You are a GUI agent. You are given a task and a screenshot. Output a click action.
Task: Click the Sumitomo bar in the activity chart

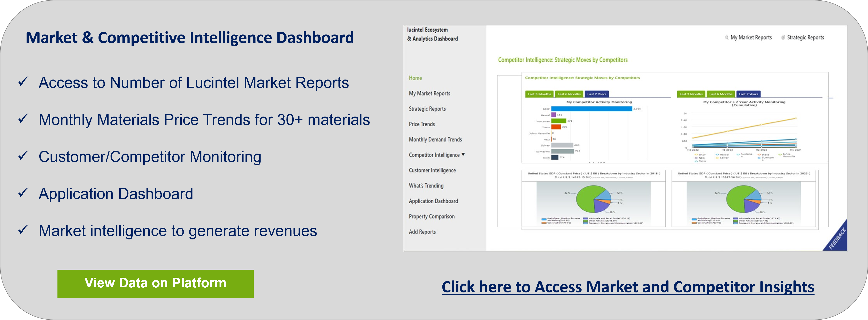(x=562, y=151)
